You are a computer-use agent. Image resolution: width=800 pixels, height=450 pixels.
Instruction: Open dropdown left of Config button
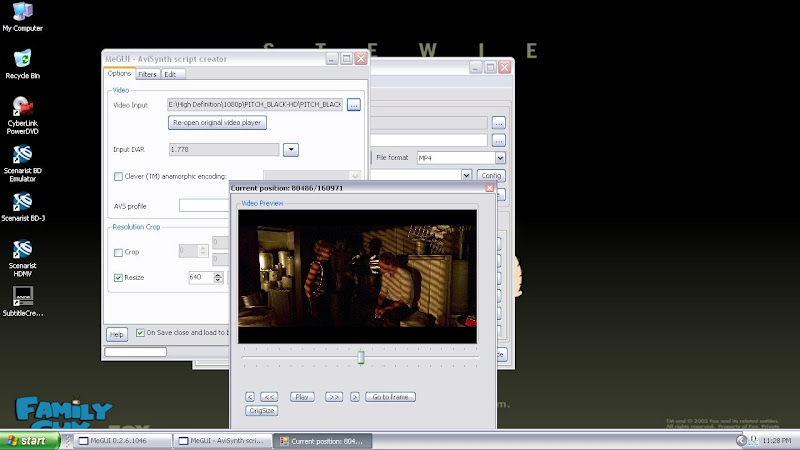pos(466,176)
